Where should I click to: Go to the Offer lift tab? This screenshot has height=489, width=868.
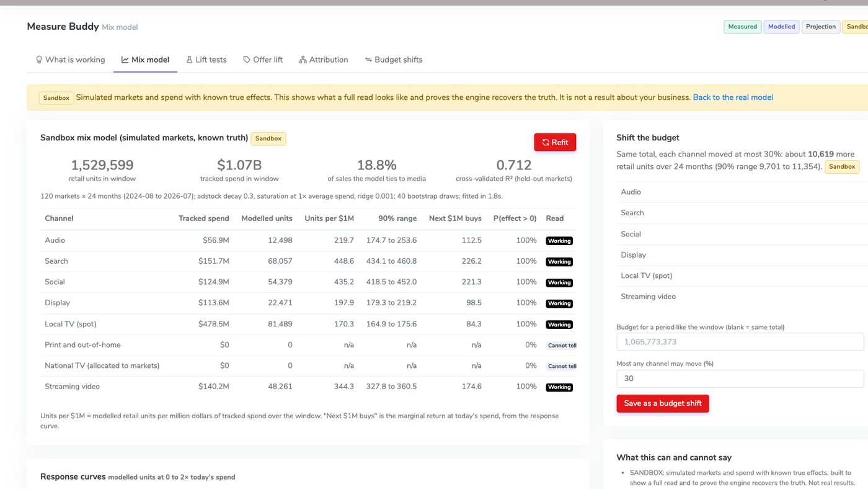[x=263, y=60]
